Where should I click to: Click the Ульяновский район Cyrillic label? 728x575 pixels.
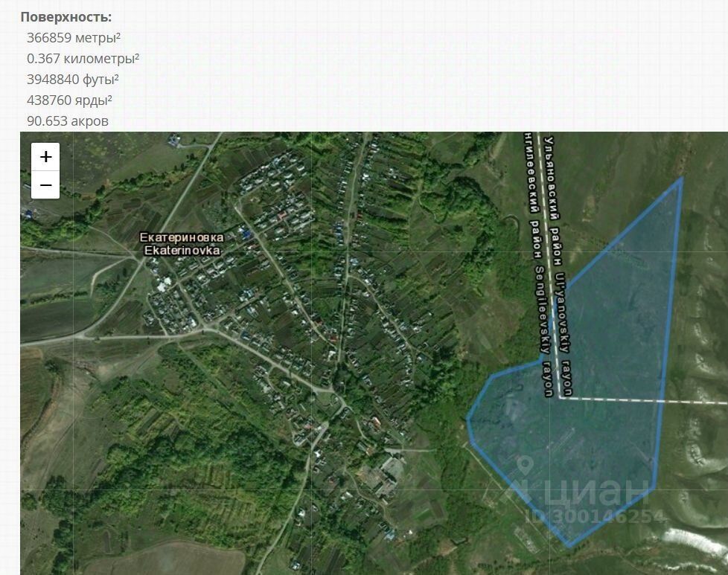pos(552,201)
